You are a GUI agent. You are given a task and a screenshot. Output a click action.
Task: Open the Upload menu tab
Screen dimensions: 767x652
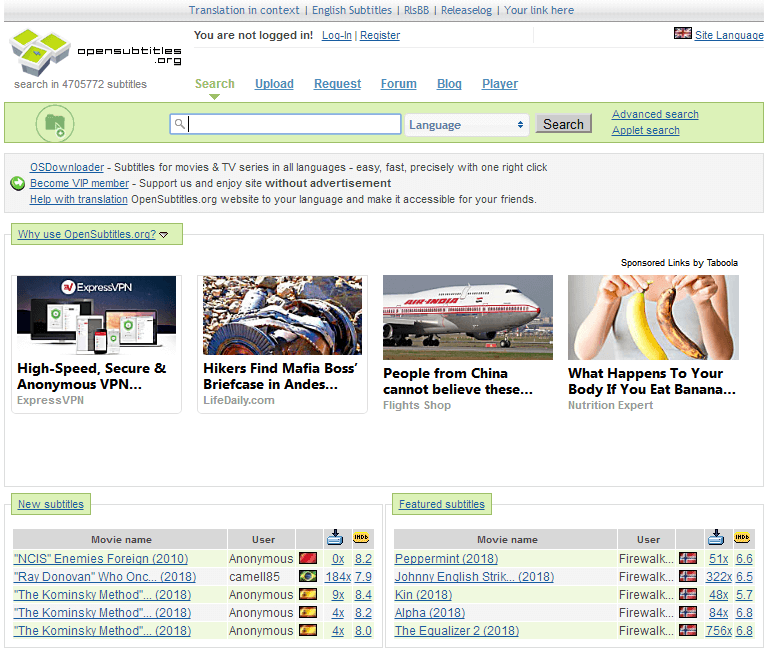274,84
